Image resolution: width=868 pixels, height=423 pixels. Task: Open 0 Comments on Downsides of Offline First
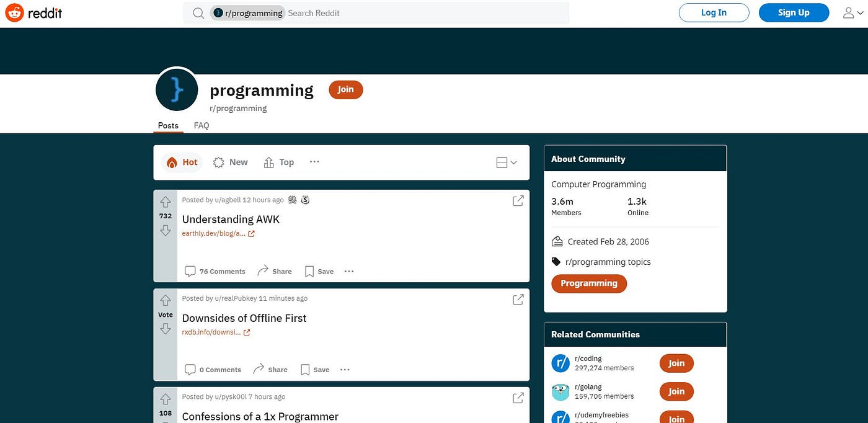213,370
